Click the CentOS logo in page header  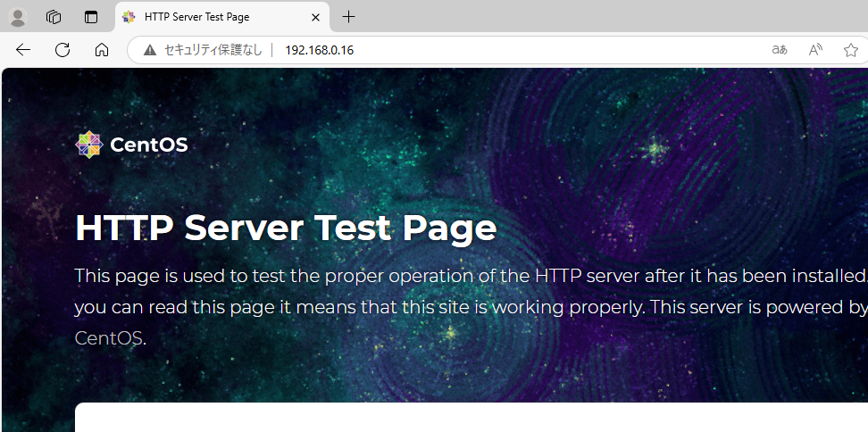[131, 145]
